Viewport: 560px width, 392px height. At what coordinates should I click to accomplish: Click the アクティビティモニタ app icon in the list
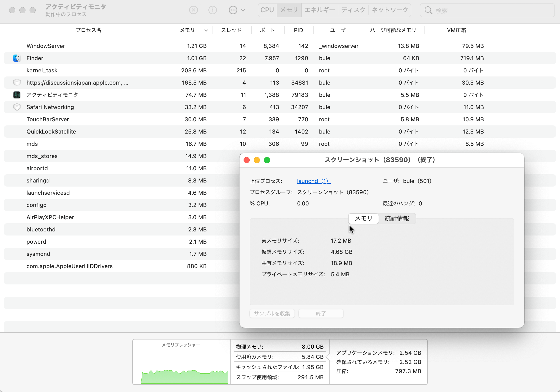tap(17, 95)
